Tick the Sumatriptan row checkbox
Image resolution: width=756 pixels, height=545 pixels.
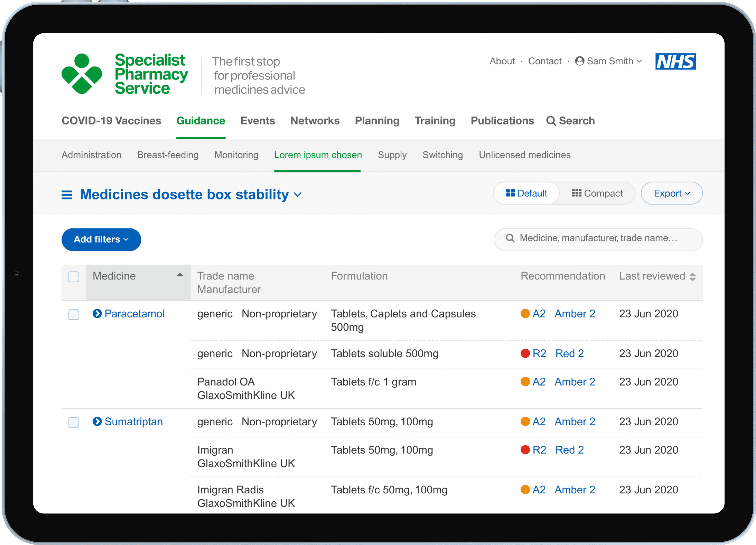pos(74,422)
